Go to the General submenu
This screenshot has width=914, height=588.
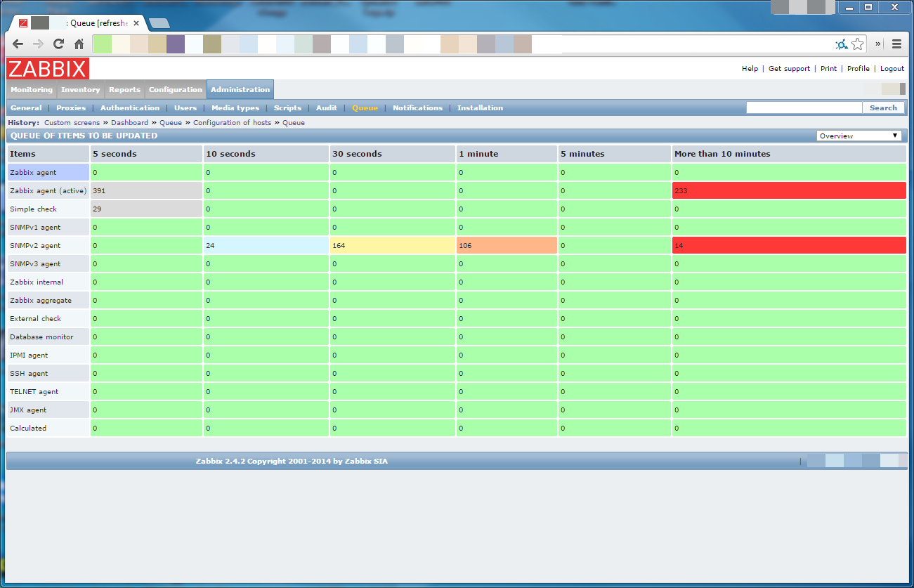point(27,108)
